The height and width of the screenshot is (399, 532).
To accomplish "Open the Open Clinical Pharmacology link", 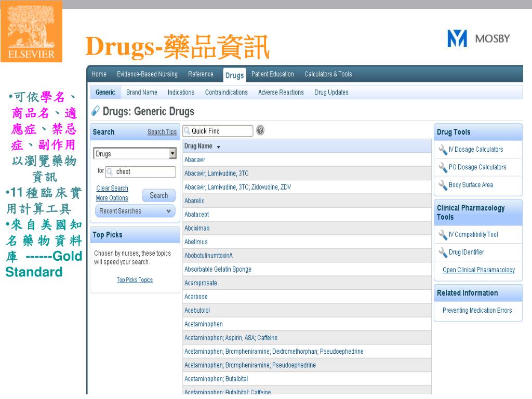I will (x=478, y=270).
